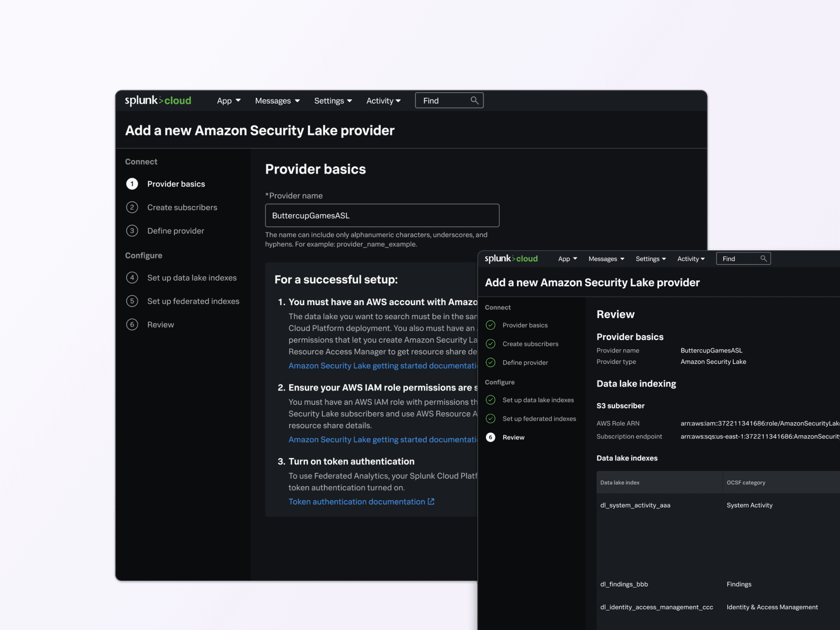Select step 4 Set up data lake indexes
The width and height of the screenshot is (840, 630).
191,278
